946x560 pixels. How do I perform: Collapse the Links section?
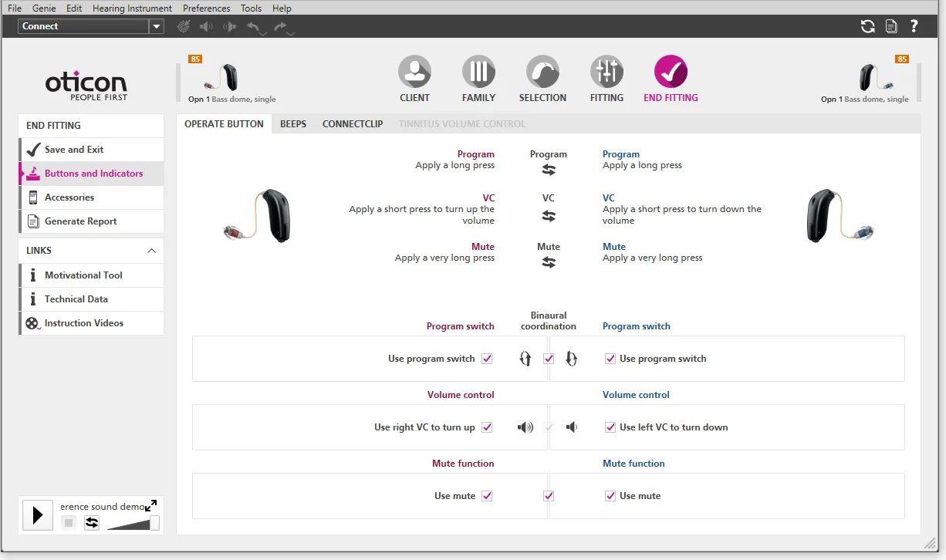click(x=151, y=251)
